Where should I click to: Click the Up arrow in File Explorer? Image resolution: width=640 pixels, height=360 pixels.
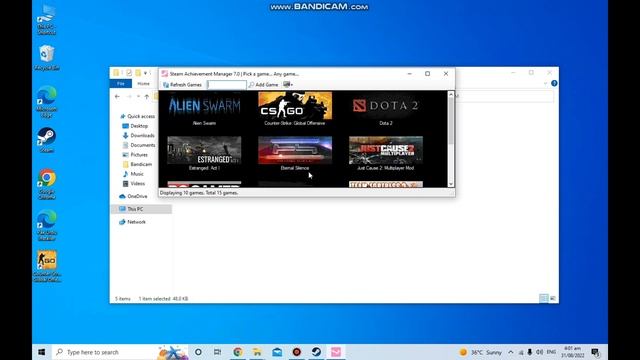147,97
